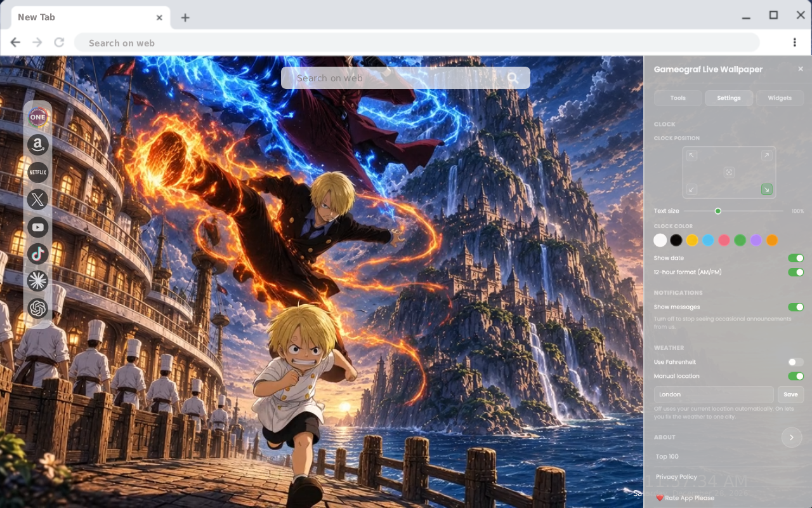Viewport: 812px width, 508px height.
Task: Close the Gameograf Live Wallpaper panel
Action: coord(801,69)
